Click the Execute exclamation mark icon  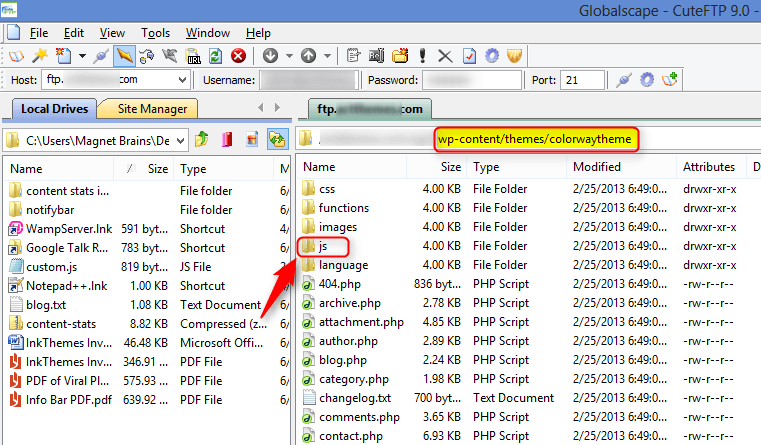(422, 56)
